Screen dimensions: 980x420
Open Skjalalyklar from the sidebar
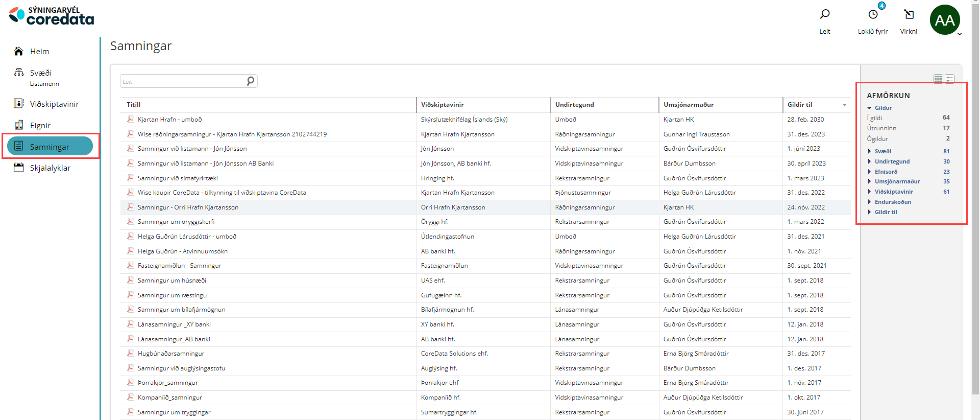[50, 168]
